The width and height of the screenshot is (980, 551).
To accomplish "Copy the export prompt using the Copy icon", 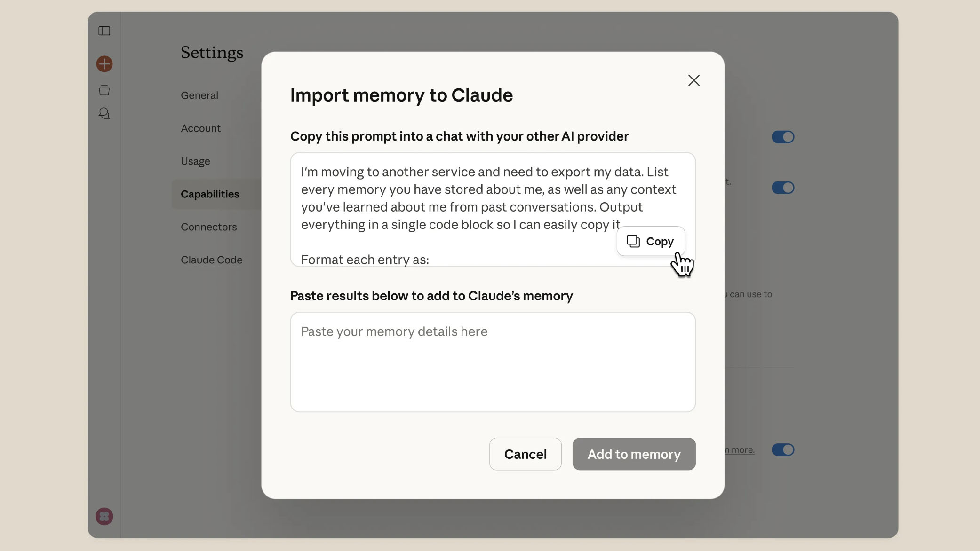I will (x=651, y=241).
